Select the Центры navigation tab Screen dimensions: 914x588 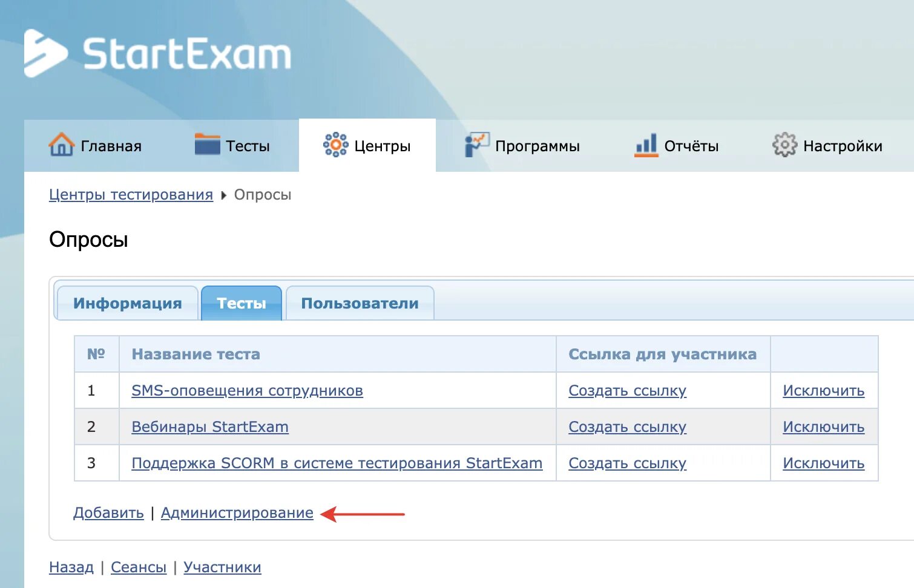click(367, 145)
